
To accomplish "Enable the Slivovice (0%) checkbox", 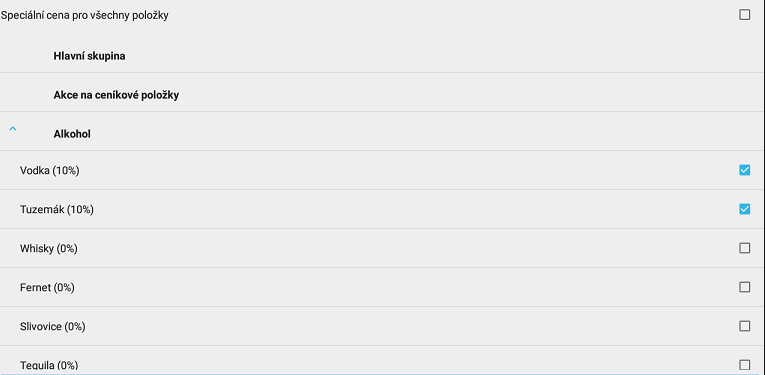I will [x=745, y=326].
